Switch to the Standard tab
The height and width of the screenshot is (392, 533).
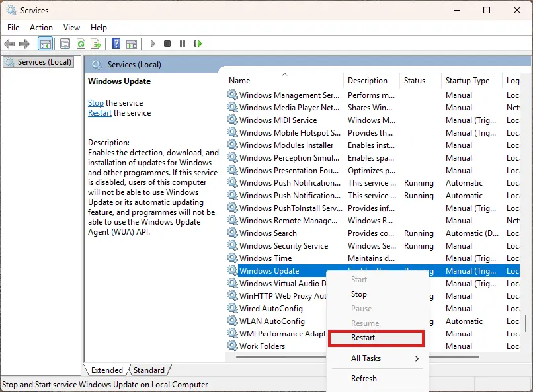pyautogui.click(x=149, y=370)
